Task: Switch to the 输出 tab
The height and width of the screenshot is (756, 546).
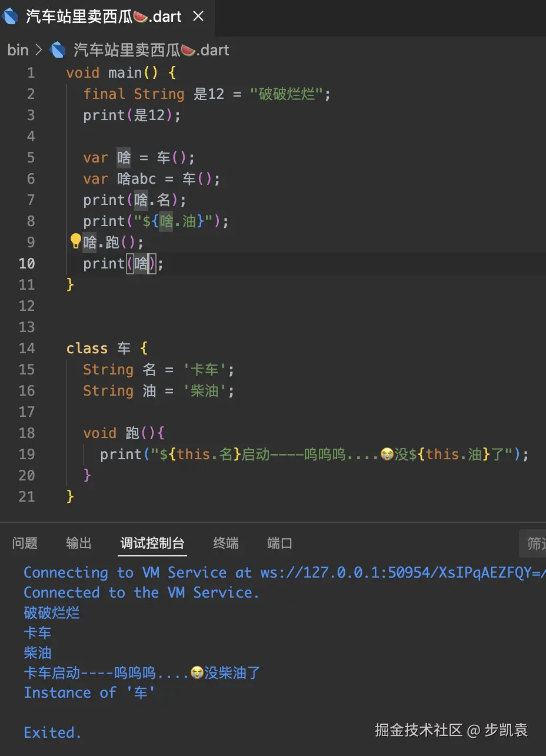Action: pyautogui.click(x=78, y=543)
